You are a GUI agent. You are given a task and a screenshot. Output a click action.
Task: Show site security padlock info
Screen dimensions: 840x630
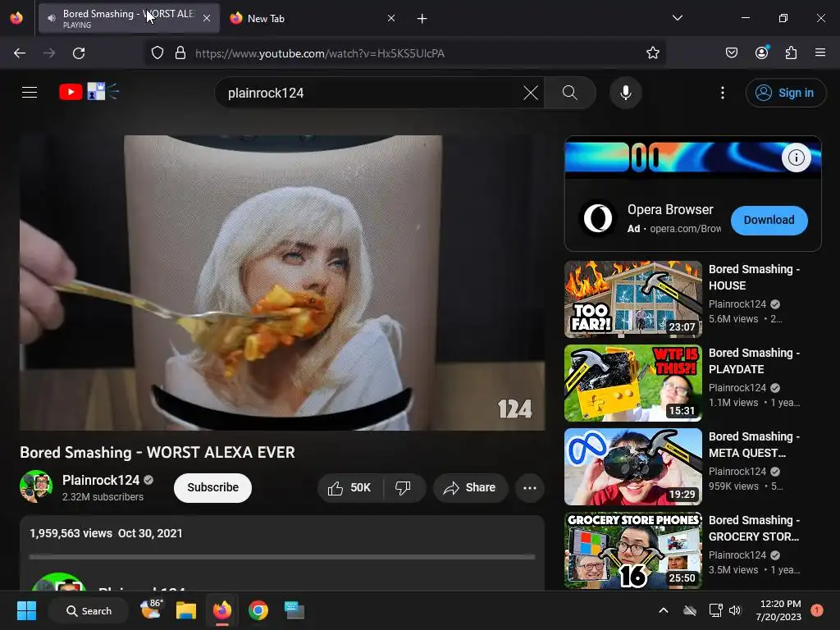[180, 53]
